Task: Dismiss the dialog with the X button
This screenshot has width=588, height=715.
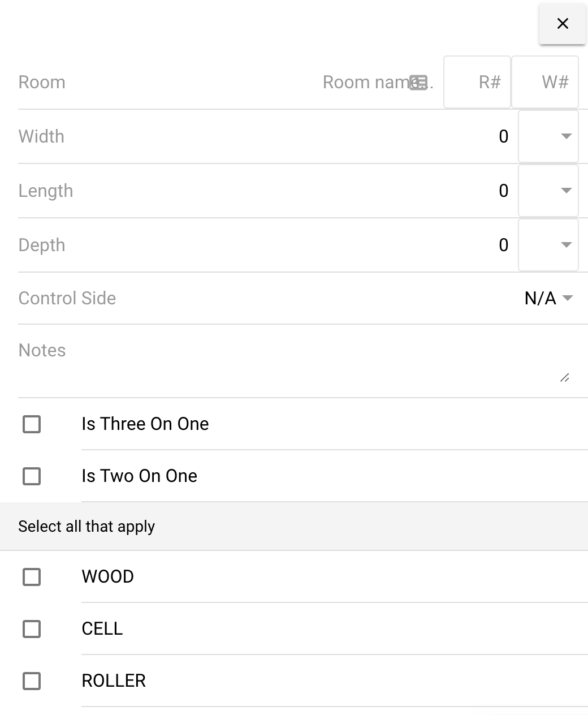Action: 563,24
